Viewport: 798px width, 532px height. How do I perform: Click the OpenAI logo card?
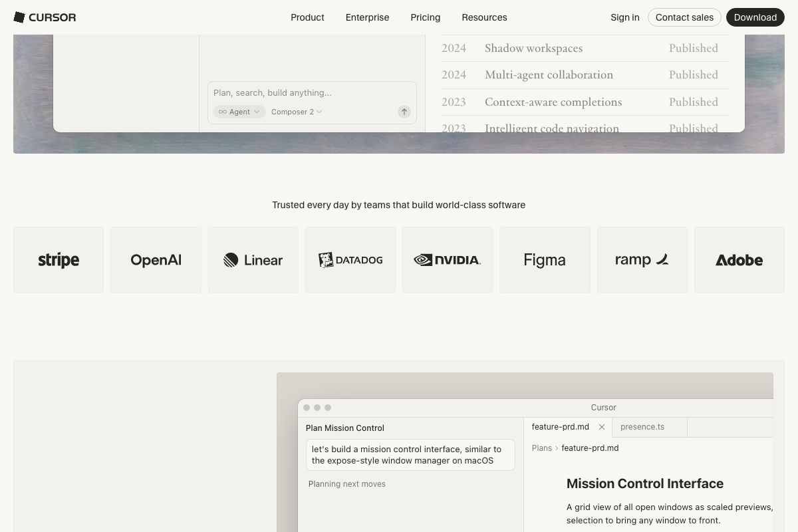[x=156, y=260]
